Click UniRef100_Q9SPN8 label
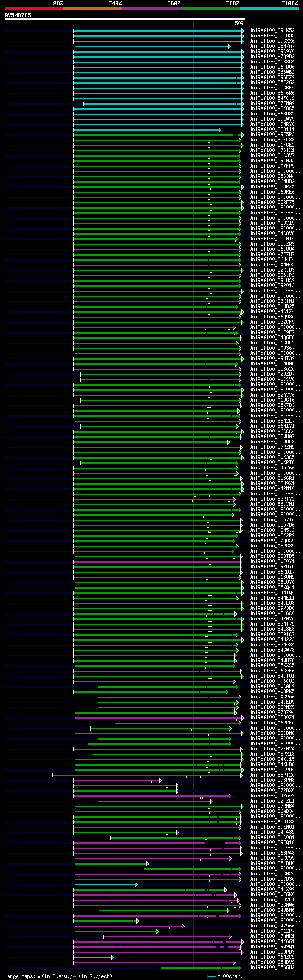The image size is (303, 980). click(x=272, y=780)
